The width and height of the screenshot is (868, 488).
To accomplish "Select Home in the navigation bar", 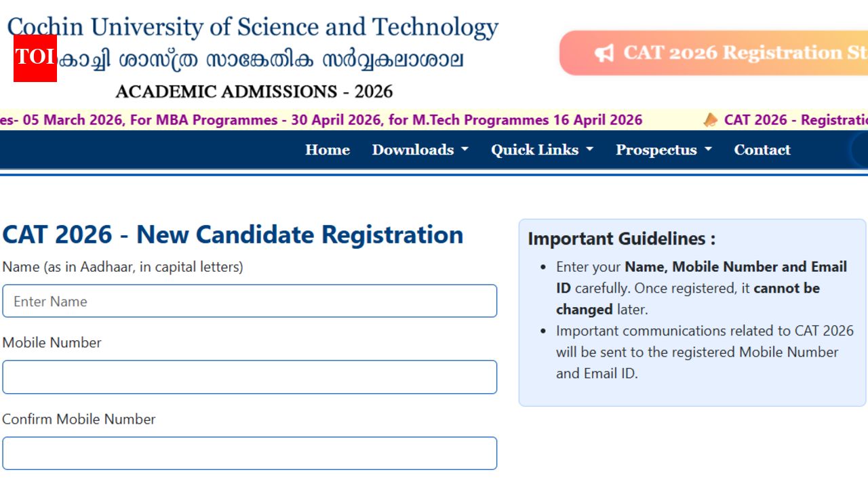I will [327, 150].
